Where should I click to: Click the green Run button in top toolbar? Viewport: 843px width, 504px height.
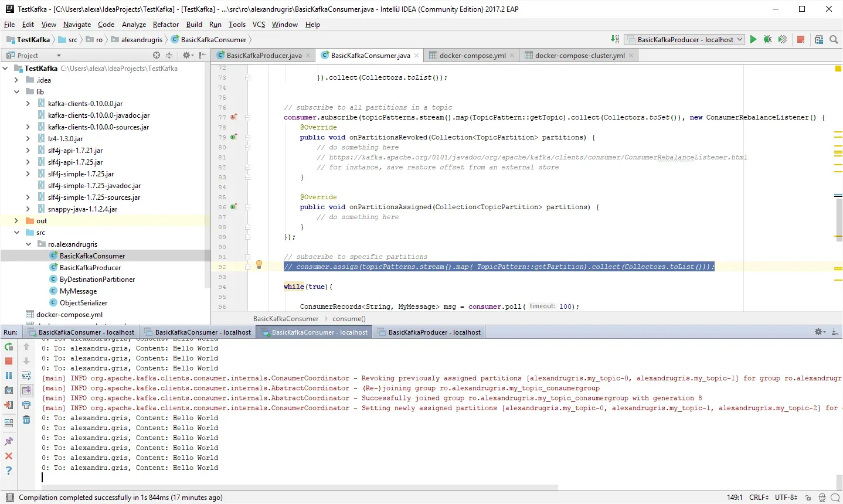pyautogui.click(x=753, y=39)
